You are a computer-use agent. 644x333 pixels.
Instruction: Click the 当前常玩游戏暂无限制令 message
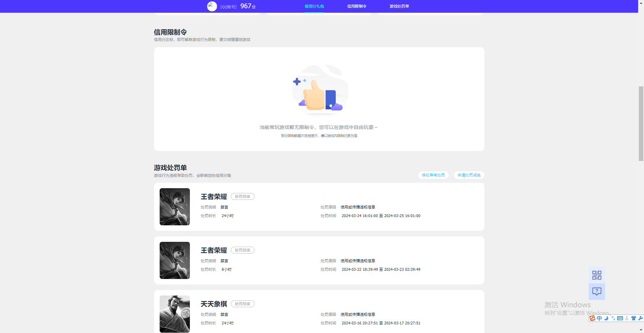[319, 127]
